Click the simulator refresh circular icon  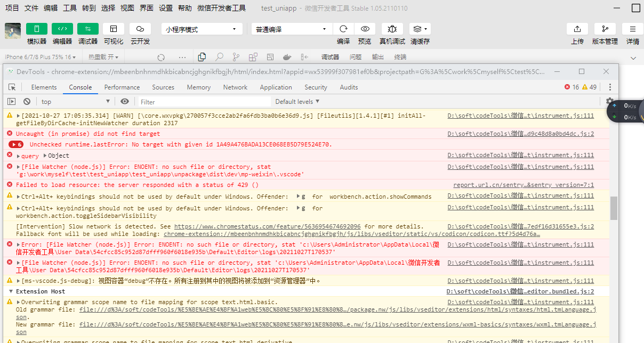pos(161,57)
